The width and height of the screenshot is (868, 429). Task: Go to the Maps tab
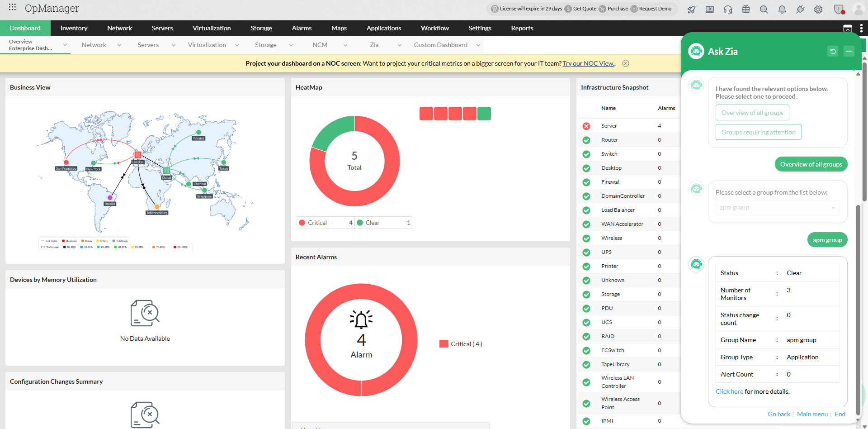click(x=339, y=28)
